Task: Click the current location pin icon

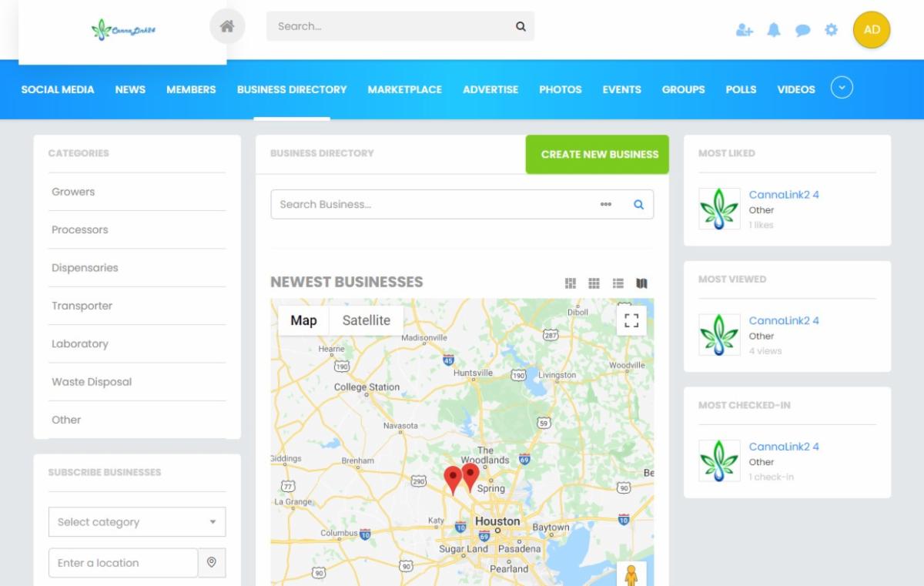Action: coord(212,563)
